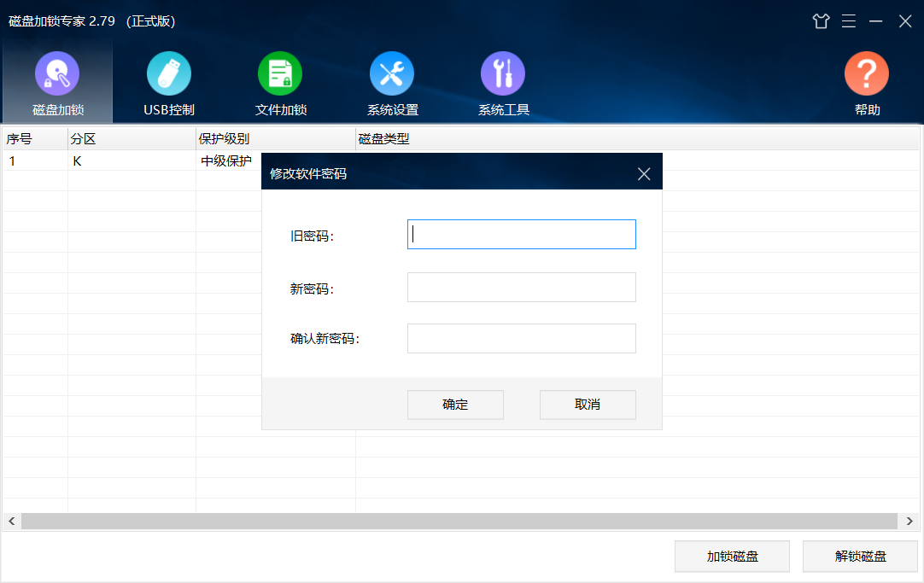
Task: Click the 磁盘类型 column header
Action: coord(638,139)
